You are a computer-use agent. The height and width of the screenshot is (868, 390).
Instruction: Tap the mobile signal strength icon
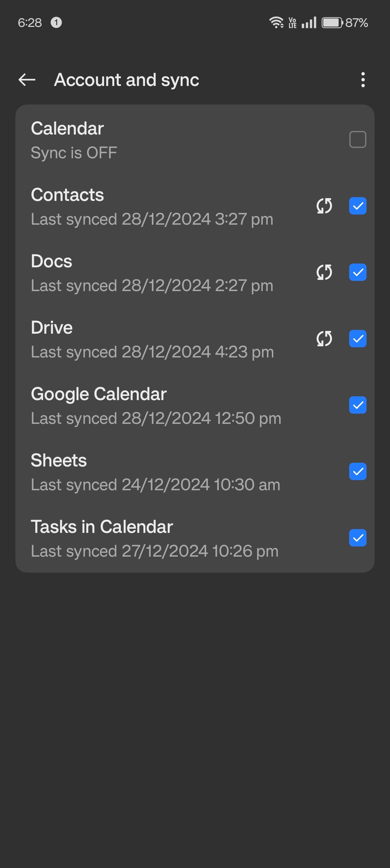point(309,23)
